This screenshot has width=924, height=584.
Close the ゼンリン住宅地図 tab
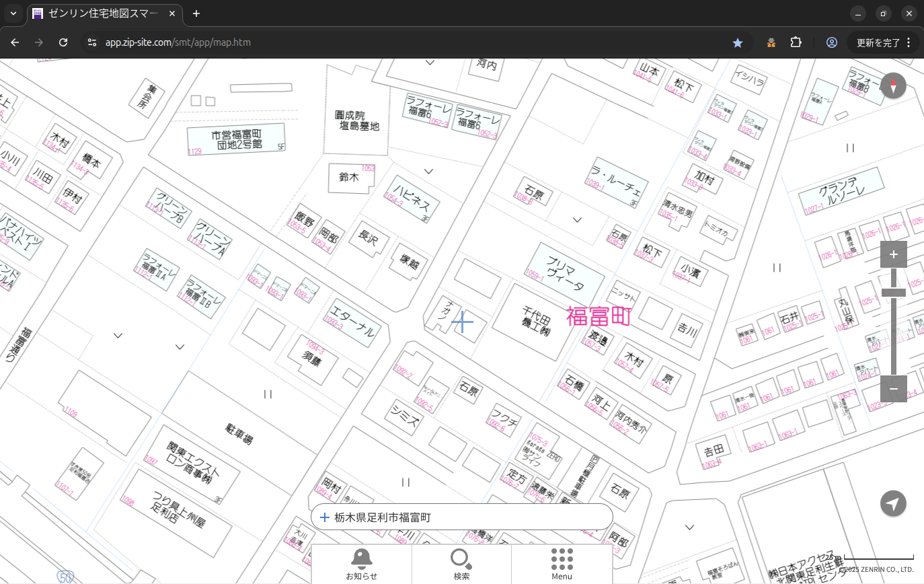[171, 13]
